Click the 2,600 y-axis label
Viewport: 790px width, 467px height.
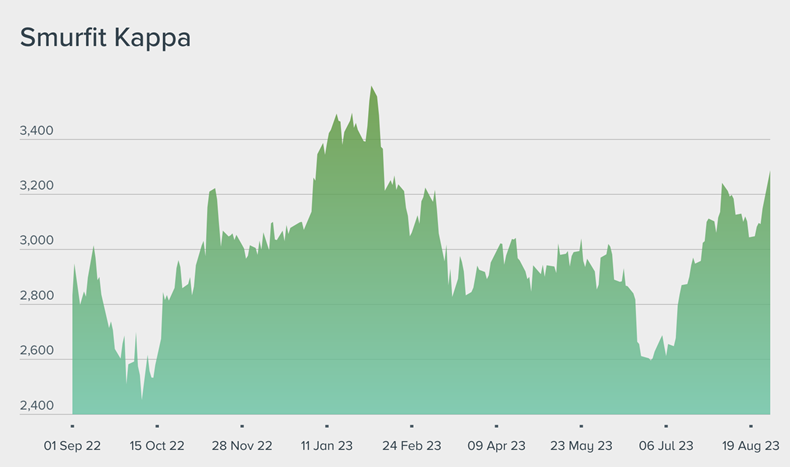coord(38,352)
